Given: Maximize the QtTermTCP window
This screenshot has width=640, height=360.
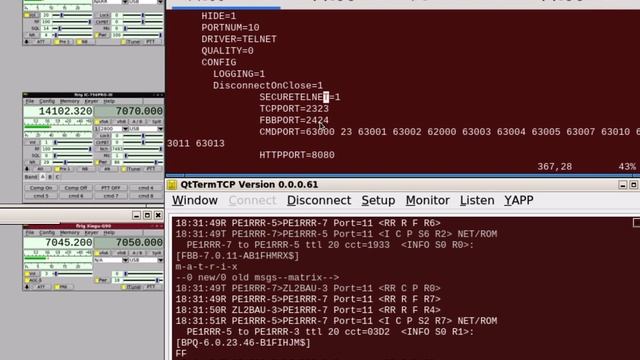Looking at the screenshot, I should (x=633, y=185).
